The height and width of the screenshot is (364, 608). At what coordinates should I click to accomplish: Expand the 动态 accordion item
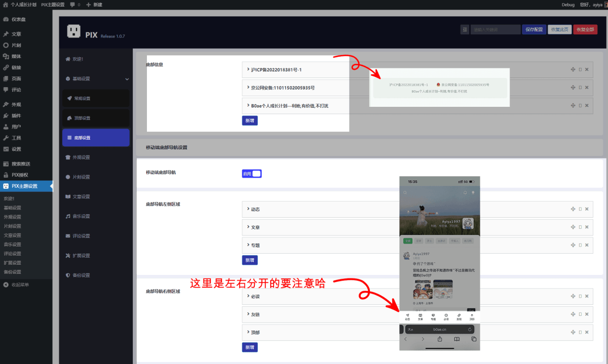coord(255,209)
